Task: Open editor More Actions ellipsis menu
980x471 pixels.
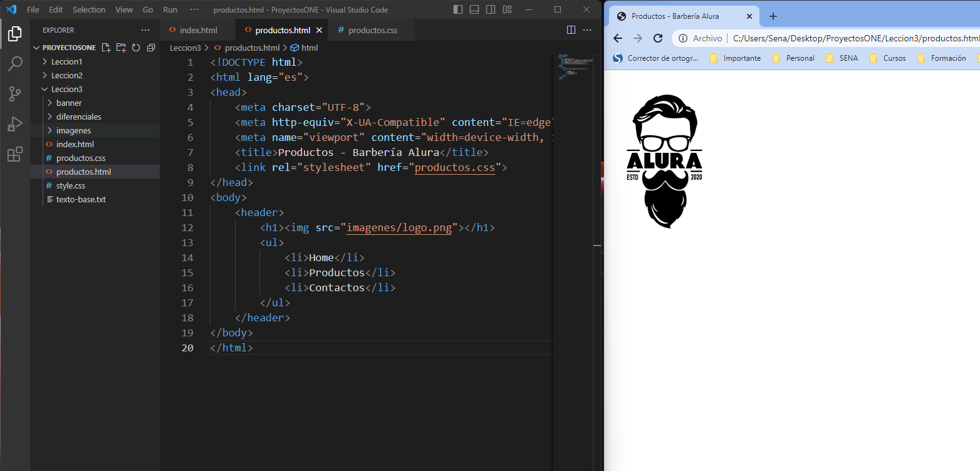Action: click(x=587, y=30)
